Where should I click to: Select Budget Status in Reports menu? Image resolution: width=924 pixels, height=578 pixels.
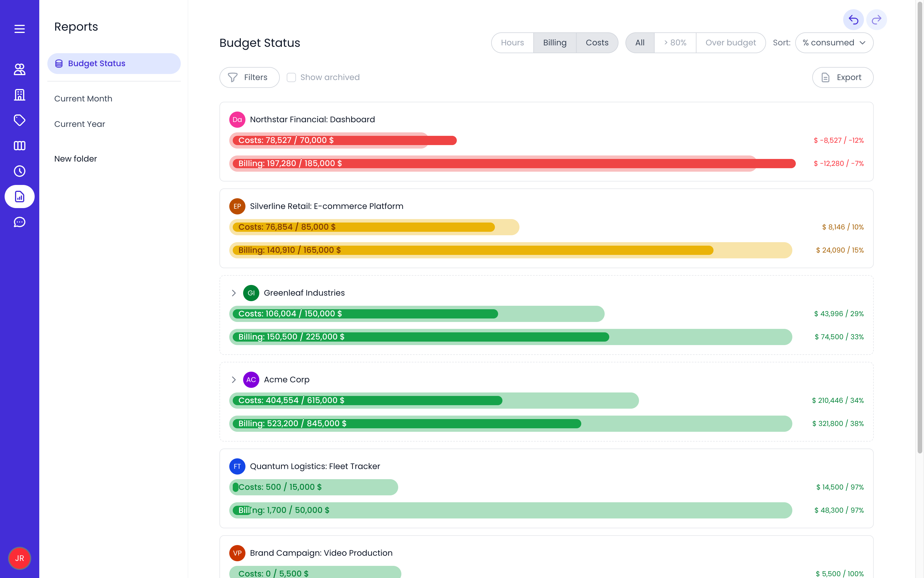pos(114,64)
